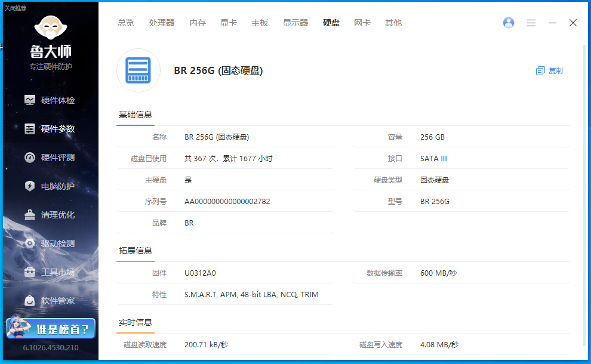Open the user account avatar icon

[x=509, y=23]
